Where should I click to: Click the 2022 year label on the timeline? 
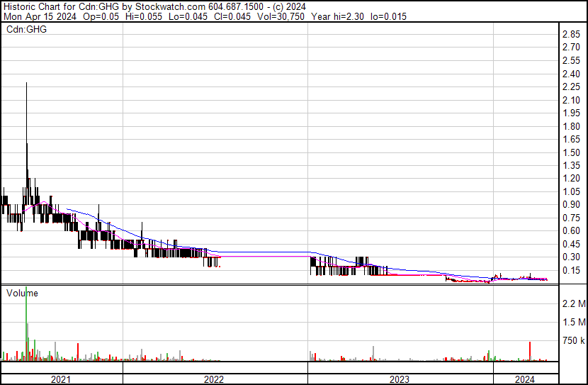214,379
